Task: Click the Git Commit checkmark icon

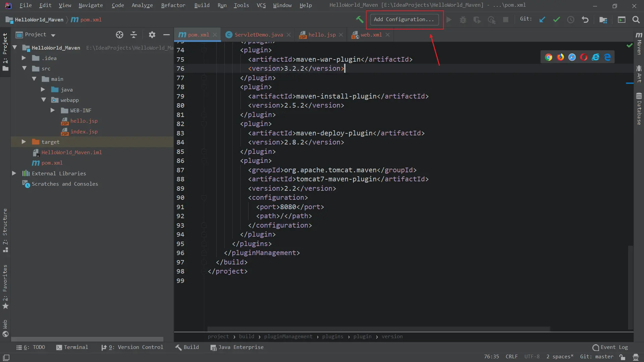Action: pyautogui.click(x=556, y=20)
